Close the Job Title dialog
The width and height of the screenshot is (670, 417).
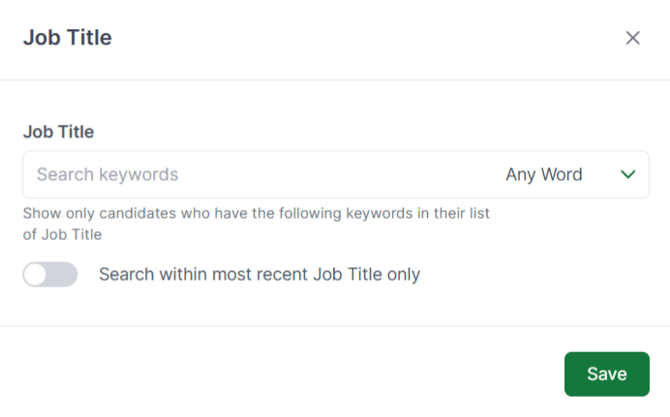tap(632, 38)
